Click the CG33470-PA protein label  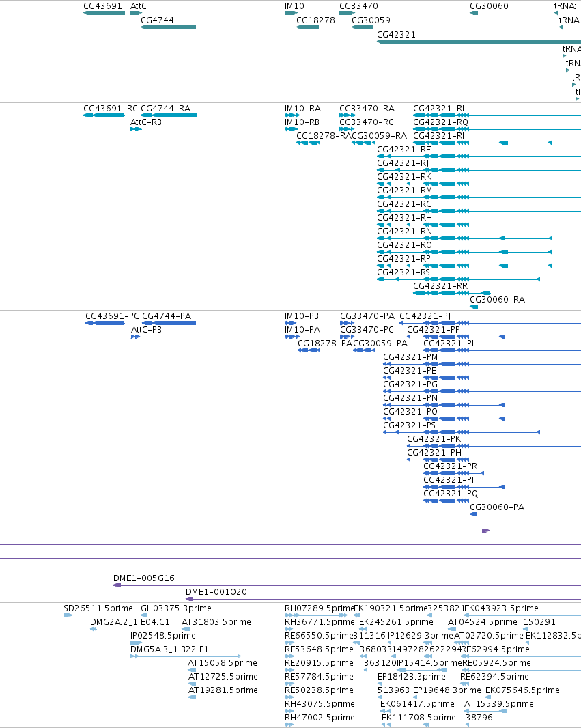coord(367,316)
